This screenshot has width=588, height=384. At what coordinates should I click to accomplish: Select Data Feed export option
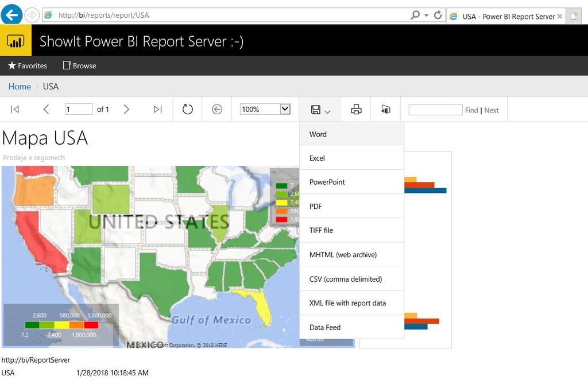(352, 327)
